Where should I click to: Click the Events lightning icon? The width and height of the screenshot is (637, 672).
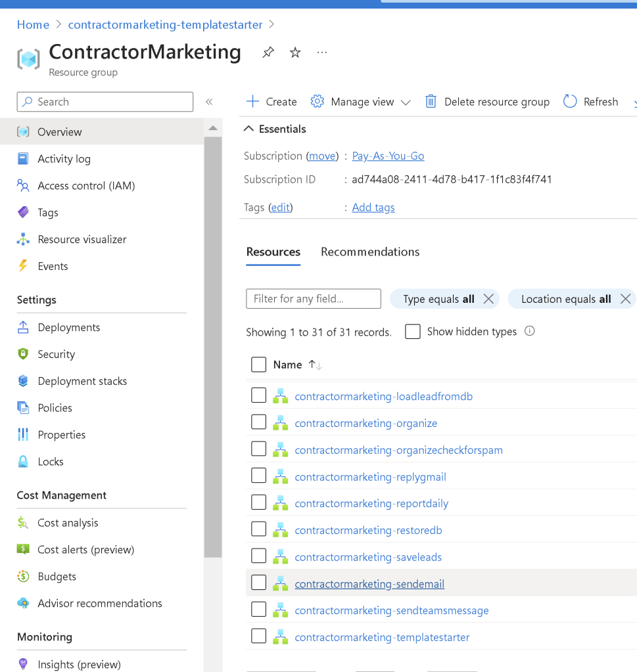pos(23,266)
